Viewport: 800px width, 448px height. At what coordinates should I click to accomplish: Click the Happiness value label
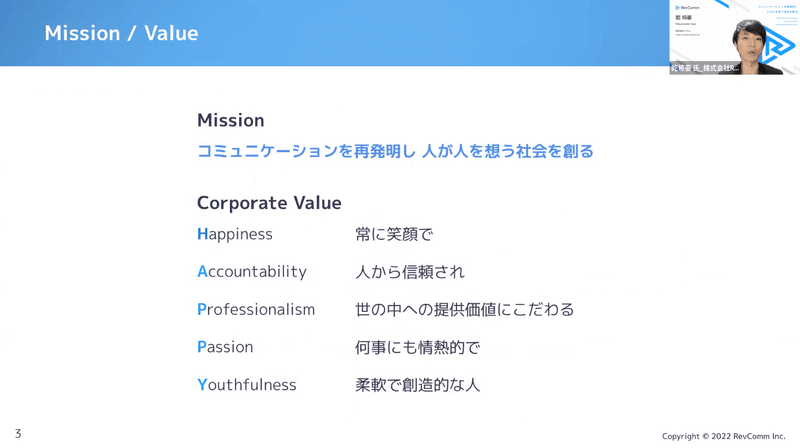point(235,234)
